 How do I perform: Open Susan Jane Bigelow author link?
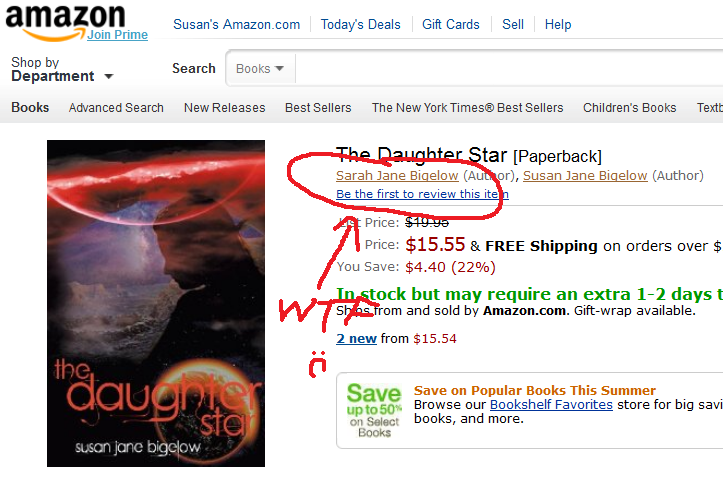point(585,176)
